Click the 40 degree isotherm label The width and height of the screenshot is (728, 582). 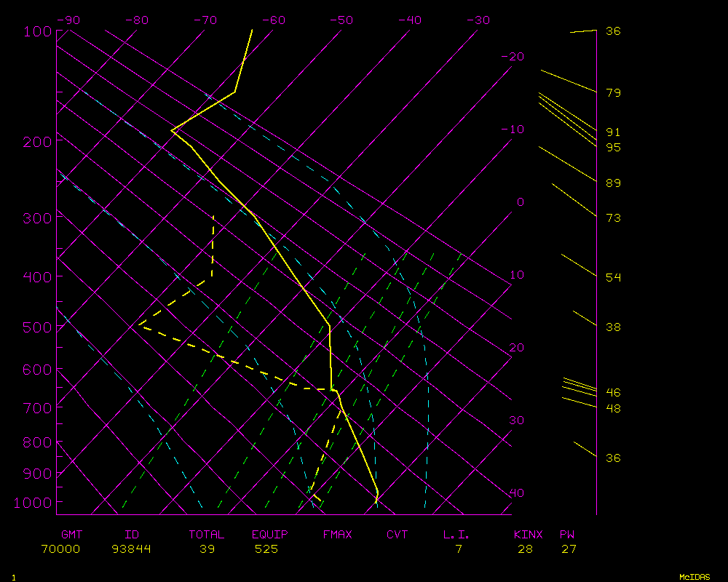pos(516,493)
